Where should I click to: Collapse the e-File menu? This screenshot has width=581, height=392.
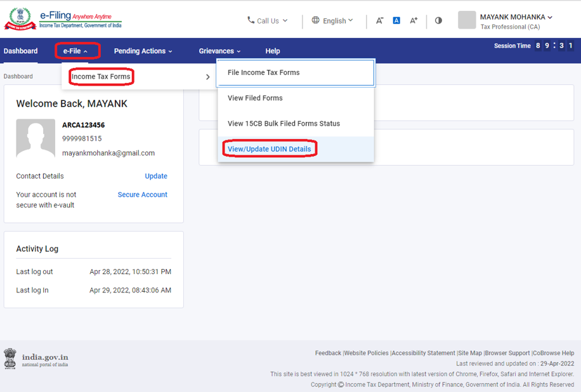[75, 51]
